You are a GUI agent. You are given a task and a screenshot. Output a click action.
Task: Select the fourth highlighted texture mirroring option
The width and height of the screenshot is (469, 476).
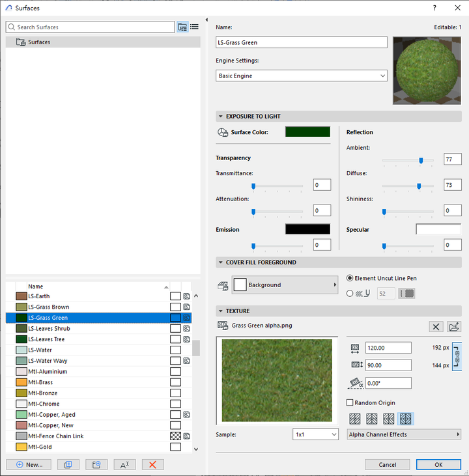click(x=406, y=419)
